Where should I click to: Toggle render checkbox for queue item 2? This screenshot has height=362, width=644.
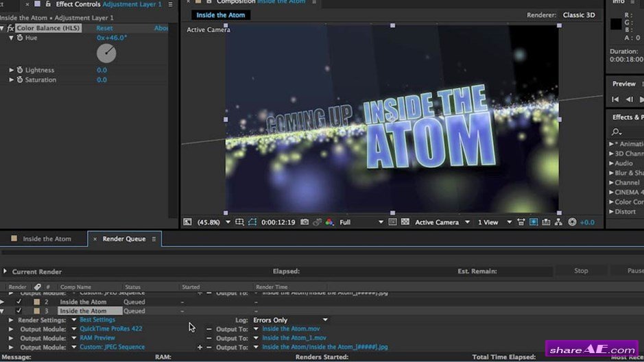pyautogui.click(x=19, y=302)
